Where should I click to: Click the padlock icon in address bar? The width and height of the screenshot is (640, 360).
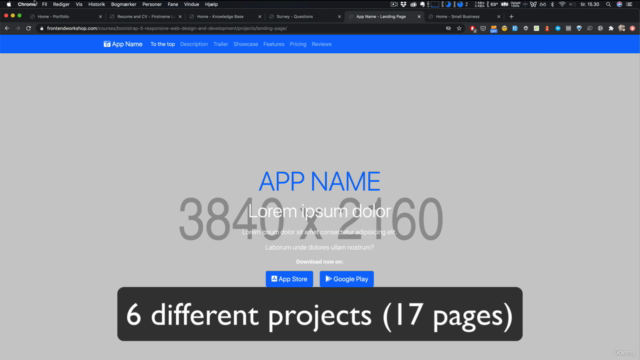click(41, 28)
